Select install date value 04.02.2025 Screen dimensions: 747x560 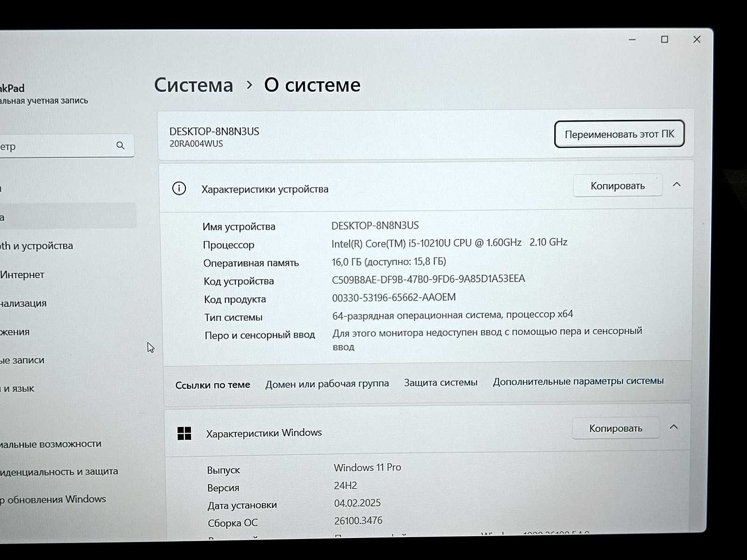(x=357, y=503)
